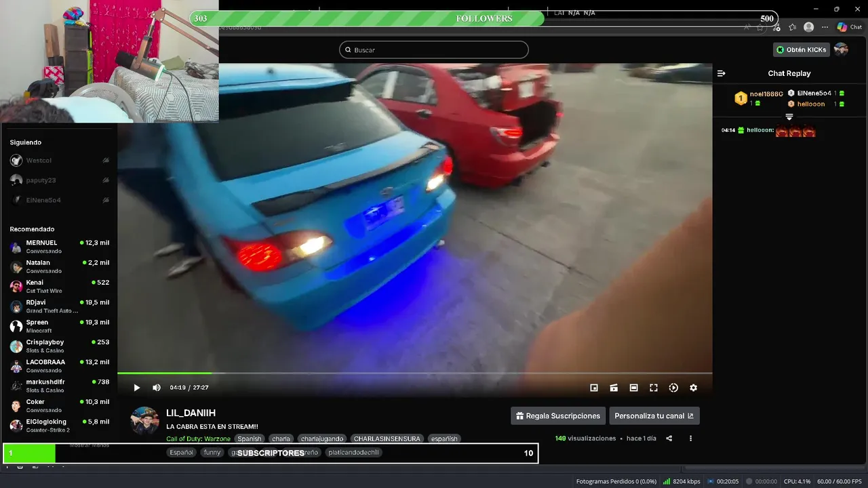This screenshot has width=868, height=488.
Task: Mute the video volume speaker icon
Action: 157,388
